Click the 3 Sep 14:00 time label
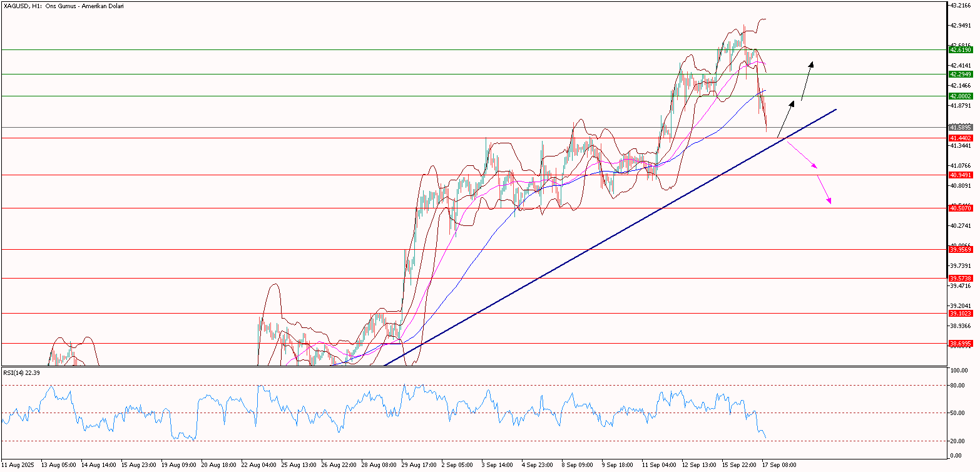 pyautogui.click(x=499, y=466)
